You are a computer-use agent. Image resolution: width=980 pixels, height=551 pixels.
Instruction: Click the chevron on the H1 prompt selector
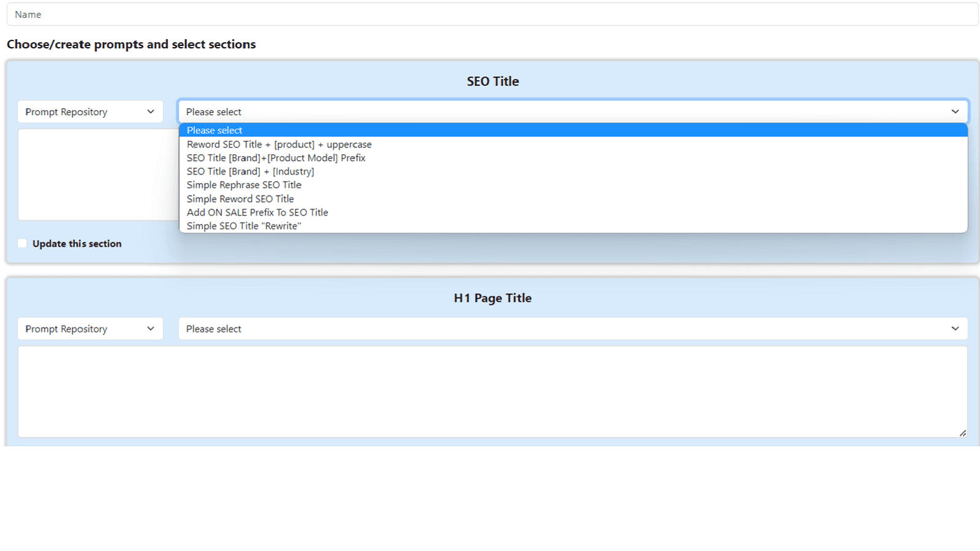click(x=955, y=328)
